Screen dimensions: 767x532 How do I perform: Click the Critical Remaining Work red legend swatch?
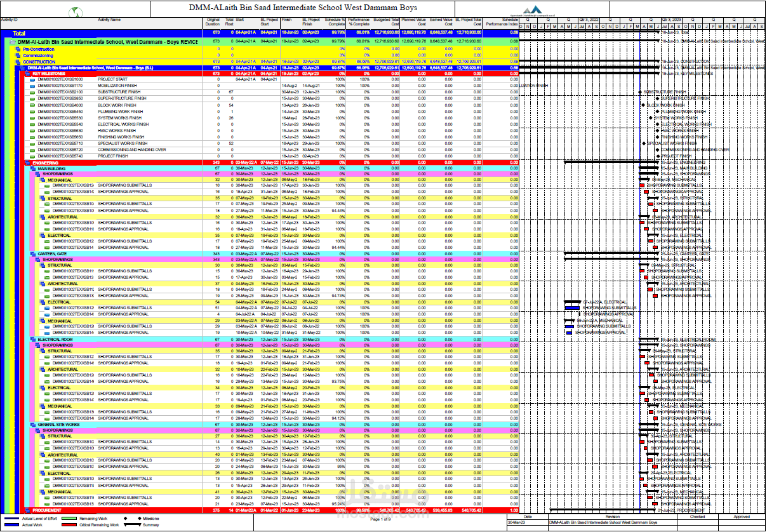coord(68,525)
